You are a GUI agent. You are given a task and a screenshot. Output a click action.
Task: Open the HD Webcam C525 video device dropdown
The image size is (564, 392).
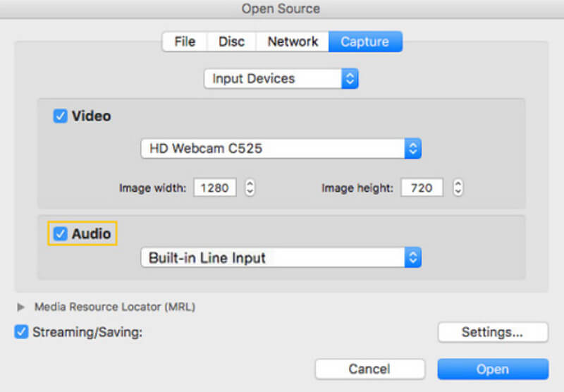pyautogui.click(x=281, y=149)
